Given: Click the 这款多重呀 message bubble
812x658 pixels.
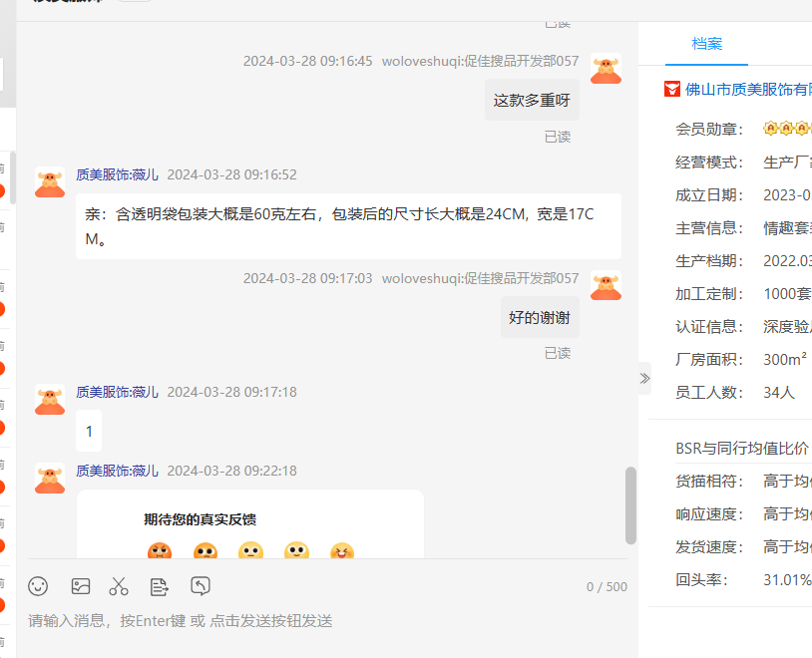Looking at the screenshot, I should pyautogui.click(x=532, y=100).
